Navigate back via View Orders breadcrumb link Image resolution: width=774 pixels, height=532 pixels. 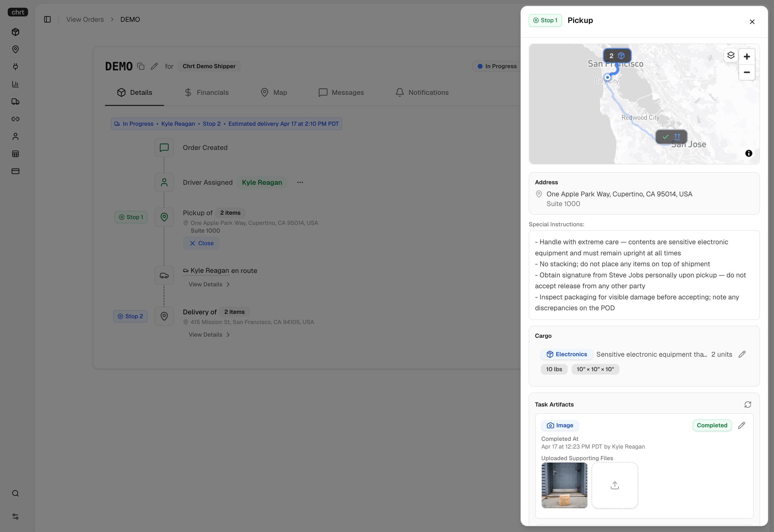84,19
